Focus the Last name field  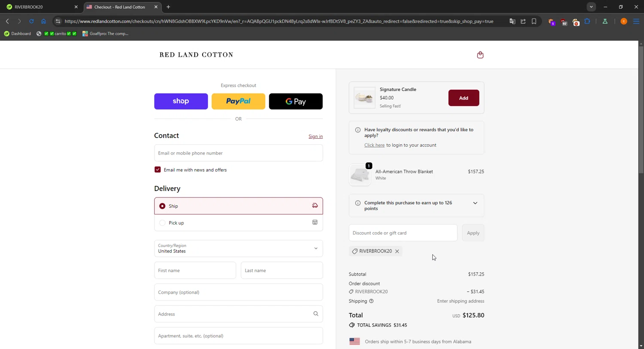(x=282, y=270)
